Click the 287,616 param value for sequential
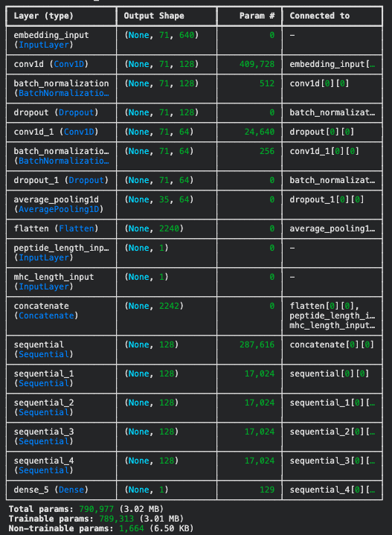The height and width of the screenshot is (535, 392). tap(257, 345)
